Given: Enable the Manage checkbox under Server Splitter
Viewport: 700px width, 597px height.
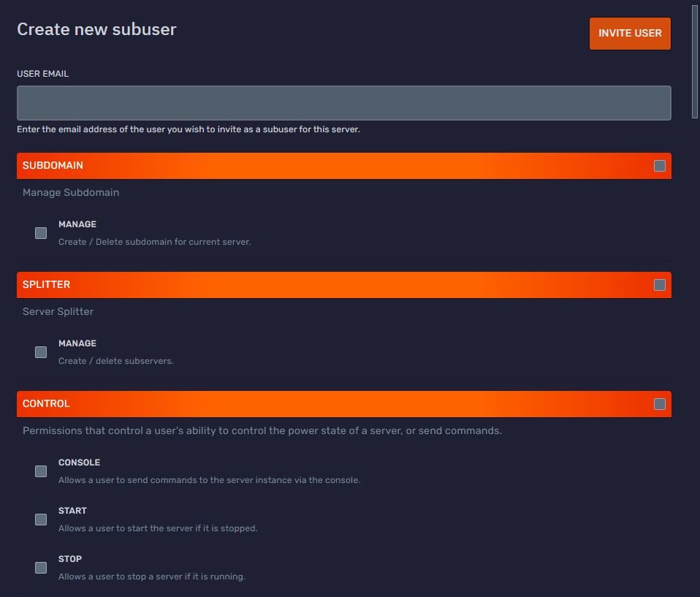Looking at the screenshot, I should pos(41,352).
